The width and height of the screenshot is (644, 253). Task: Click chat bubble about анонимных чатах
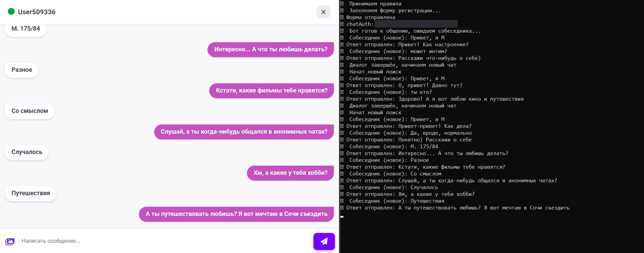(x=244, y=132)
